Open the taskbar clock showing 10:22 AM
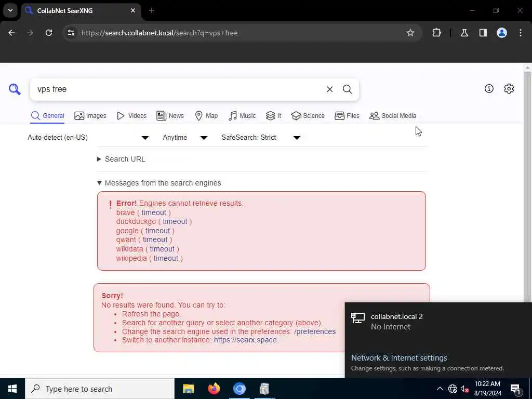Viewport: 532px width, 399px height. [487, 389]
